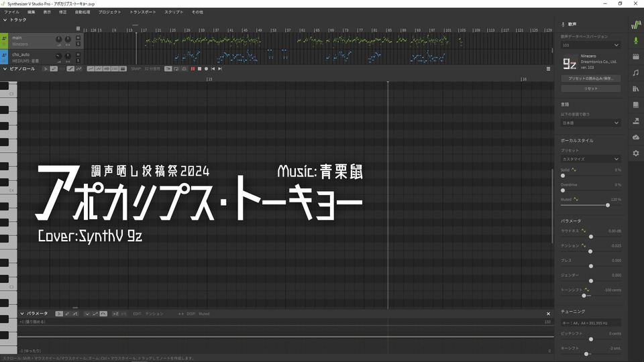Open the 編集 menu
This screenshot has height=362, width=644.
pos(32,12)
